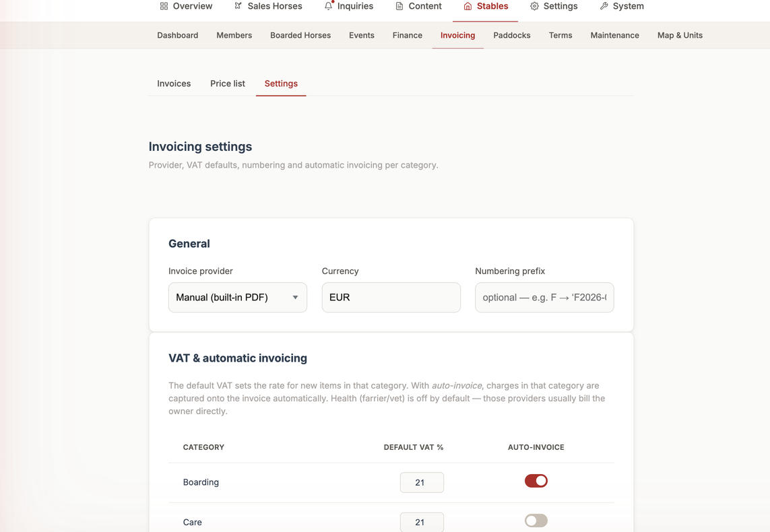Image resolution: width=770 pixels, height=532 pixels.
Task: Open the Inquiries bell icon
Action: [x=329, y=6]
